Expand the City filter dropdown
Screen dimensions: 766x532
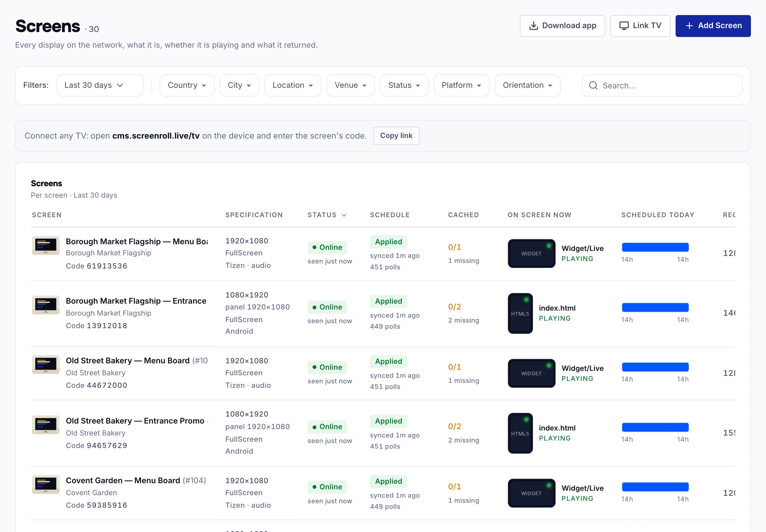(239, 85)
